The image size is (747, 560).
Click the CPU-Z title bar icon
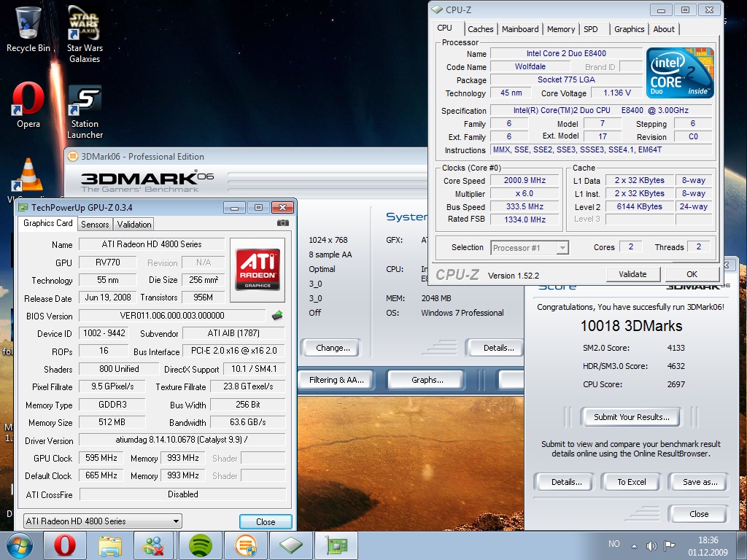point(437,9)
